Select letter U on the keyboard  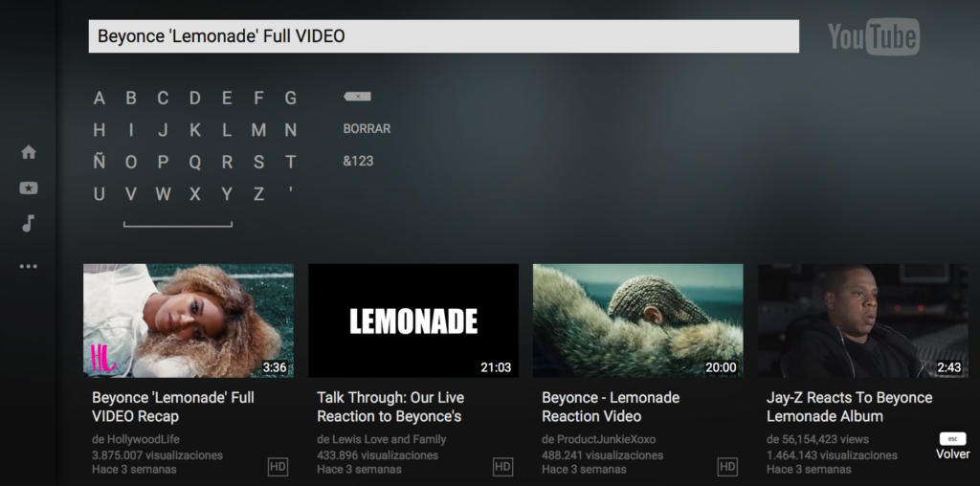(x=99, y=194)
